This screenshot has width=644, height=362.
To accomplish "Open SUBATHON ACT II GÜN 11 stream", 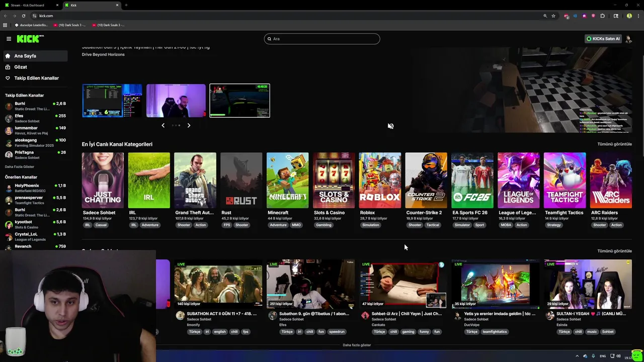I will [x=218, y=284].
